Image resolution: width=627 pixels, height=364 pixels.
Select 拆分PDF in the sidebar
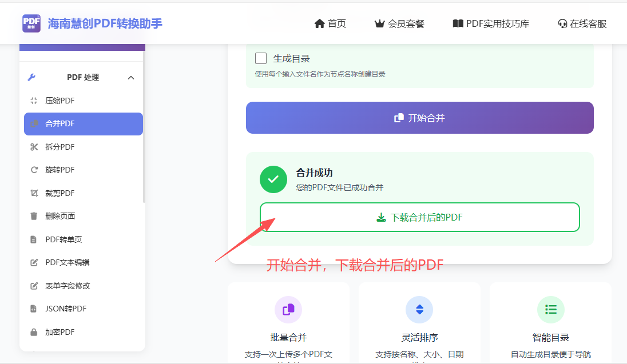coord(83,147)
